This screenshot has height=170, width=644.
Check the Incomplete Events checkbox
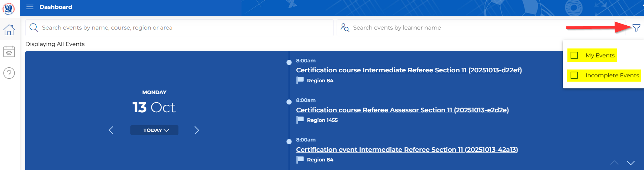click(574, 76)
